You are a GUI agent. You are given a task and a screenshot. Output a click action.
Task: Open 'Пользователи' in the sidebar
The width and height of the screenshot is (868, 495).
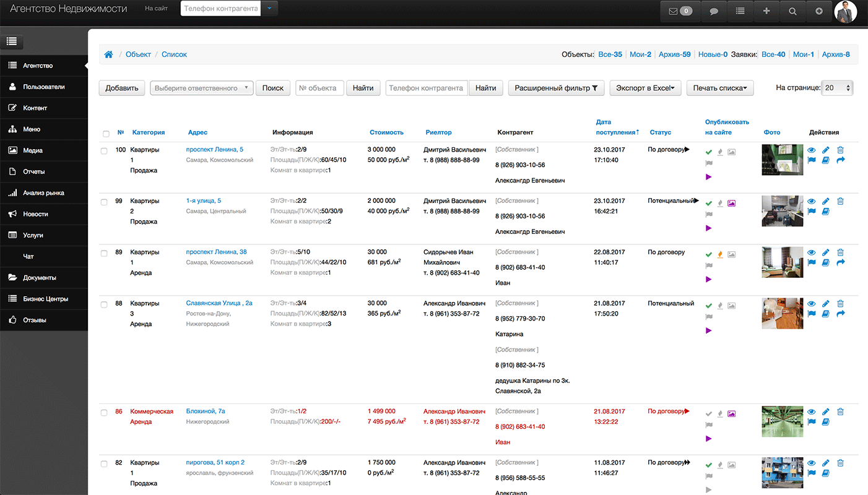point(43,87)
